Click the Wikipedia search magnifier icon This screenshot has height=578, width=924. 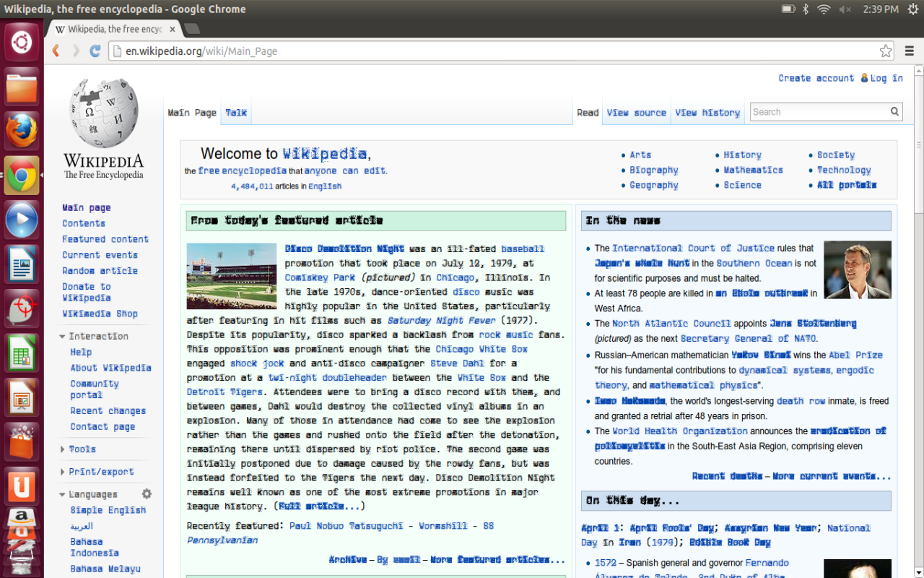click(x=895, y=112)
